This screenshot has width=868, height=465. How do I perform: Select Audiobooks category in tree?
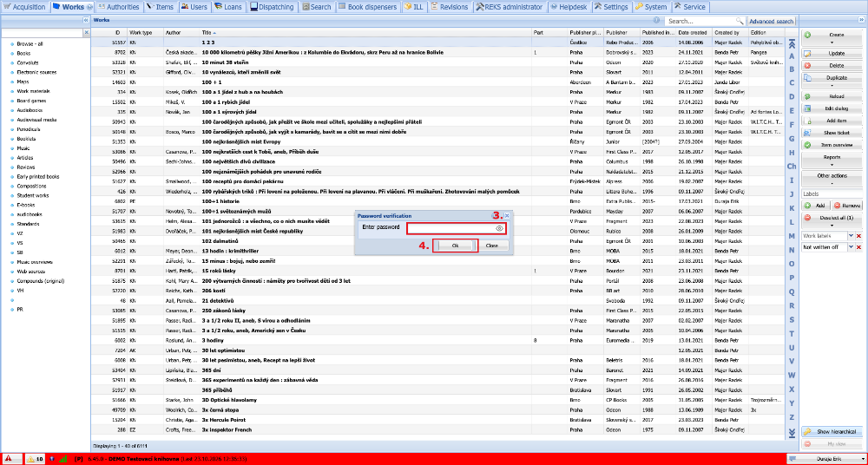(x=30, y=110)
